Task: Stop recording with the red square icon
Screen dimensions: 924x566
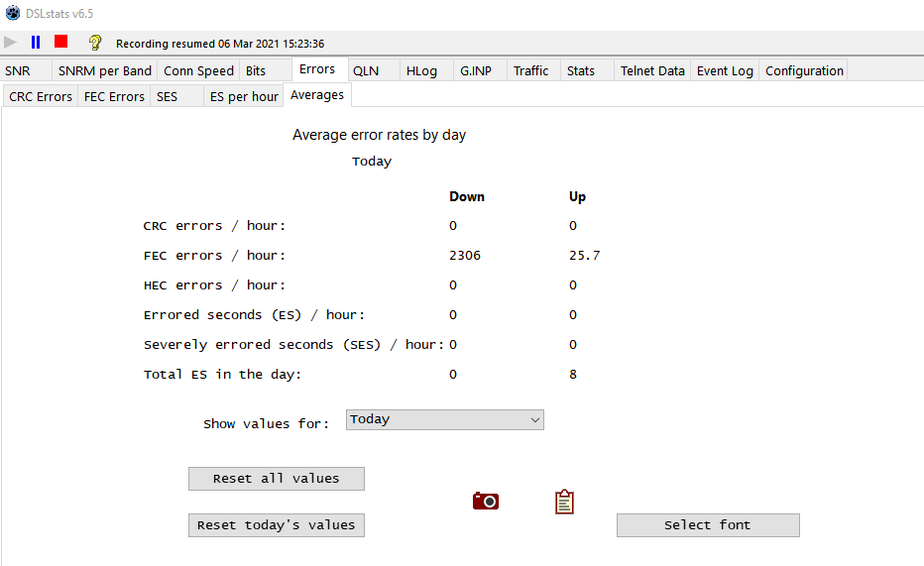Action: coord(60,42)
